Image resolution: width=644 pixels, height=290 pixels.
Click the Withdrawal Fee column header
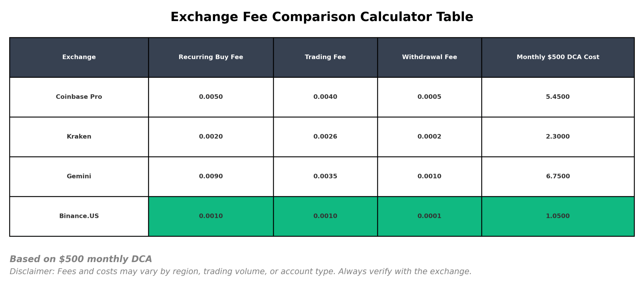coord(429,57)
